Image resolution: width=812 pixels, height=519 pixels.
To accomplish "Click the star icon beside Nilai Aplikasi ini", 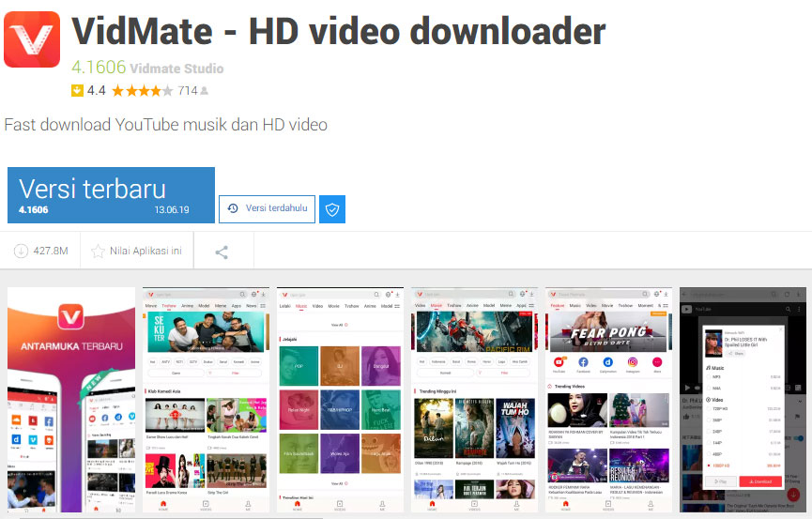I will pos(98,252).
